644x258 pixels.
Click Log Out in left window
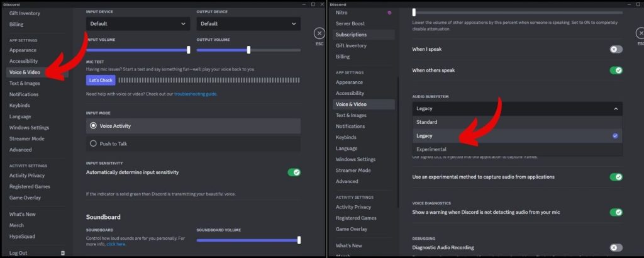(18, 253)
